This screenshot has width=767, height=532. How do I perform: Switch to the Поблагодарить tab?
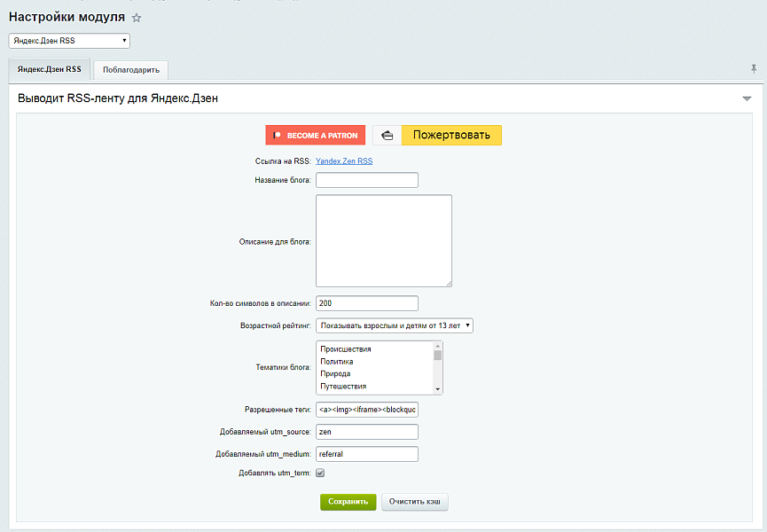tap(130, 70)
